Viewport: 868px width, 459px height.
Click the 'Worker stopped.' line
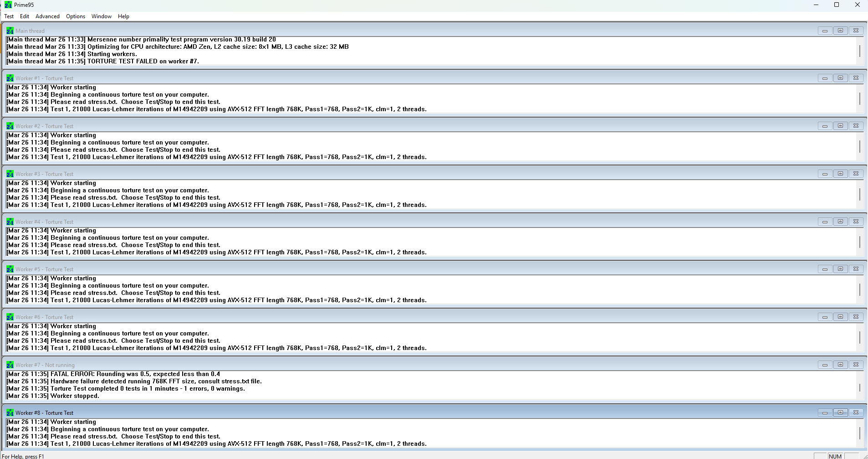coord(53,396)
